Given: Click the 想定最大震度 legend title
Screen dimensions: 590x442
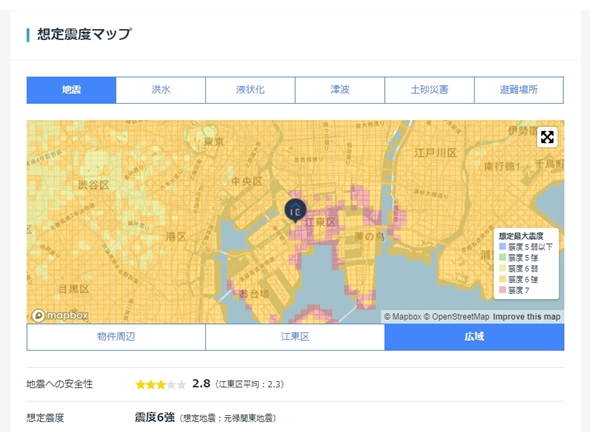Looking at the screenshot, I should point(521,236).
